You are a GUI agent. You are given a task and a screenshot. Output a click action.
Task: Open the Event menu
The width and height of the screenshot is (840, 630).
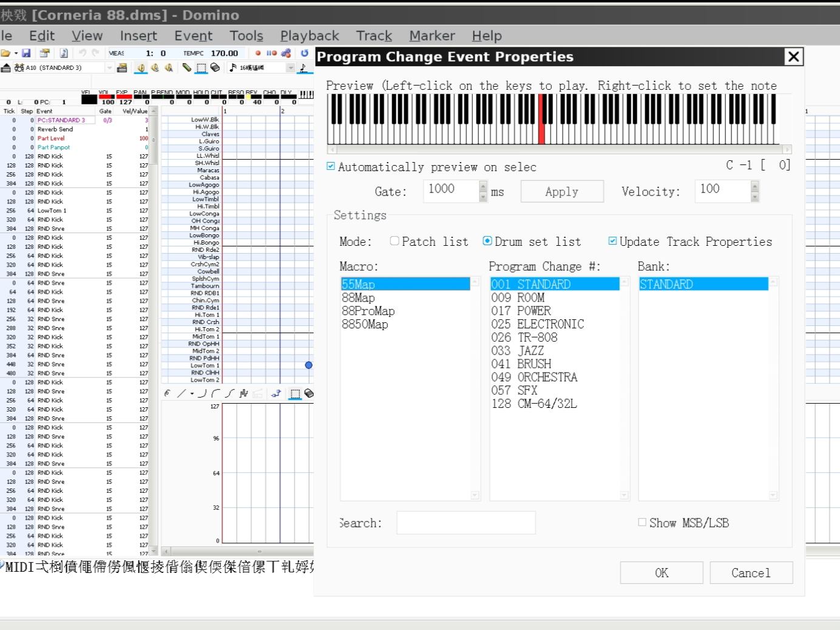(194, 36)
